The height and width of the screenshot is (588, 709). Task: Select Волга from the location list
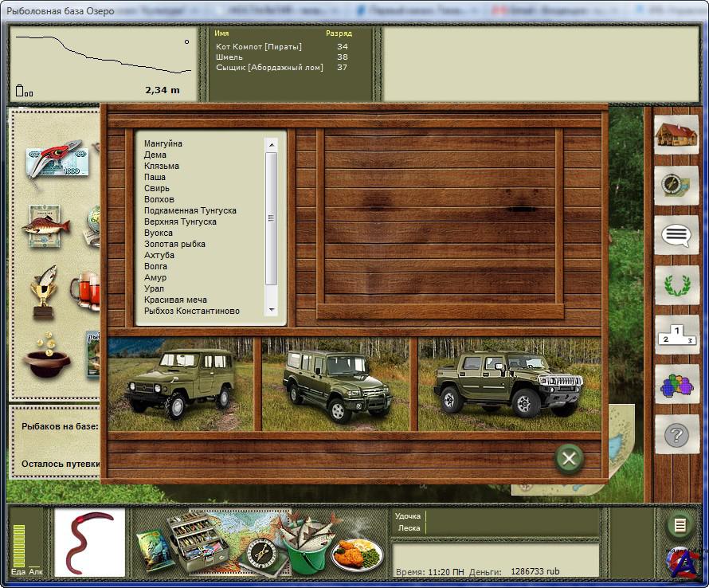coord(155,267)
